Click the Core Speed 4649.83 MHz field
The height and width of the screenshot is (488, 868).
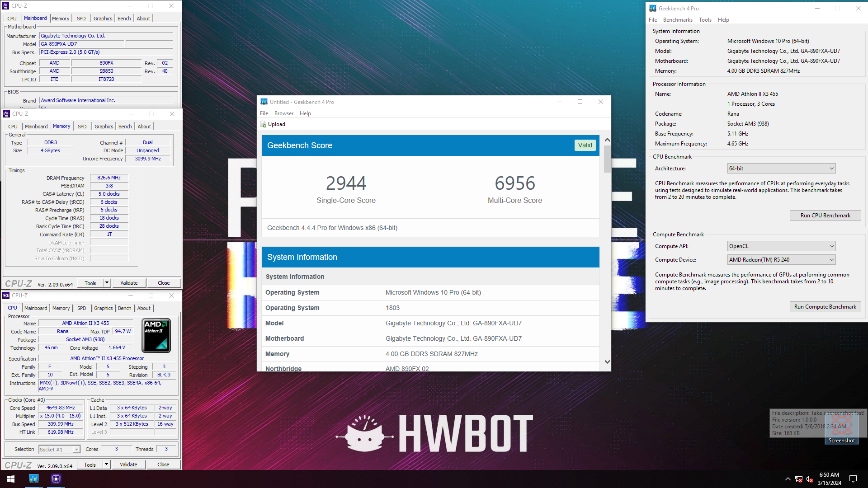tap(61, 408)
